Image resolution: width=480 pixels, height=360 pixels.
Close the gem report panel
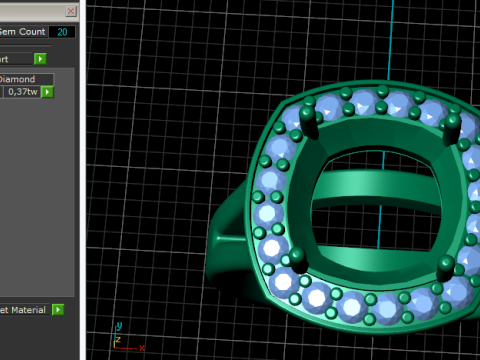click(x=71, y=11)
